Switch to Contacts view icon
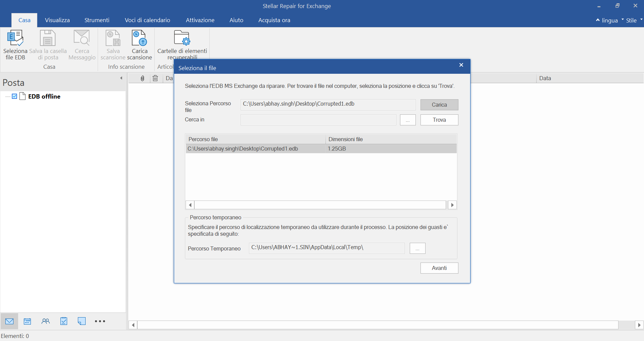Image resolution: width=644 pixels, height=341 pixels. tap(46, 321)
